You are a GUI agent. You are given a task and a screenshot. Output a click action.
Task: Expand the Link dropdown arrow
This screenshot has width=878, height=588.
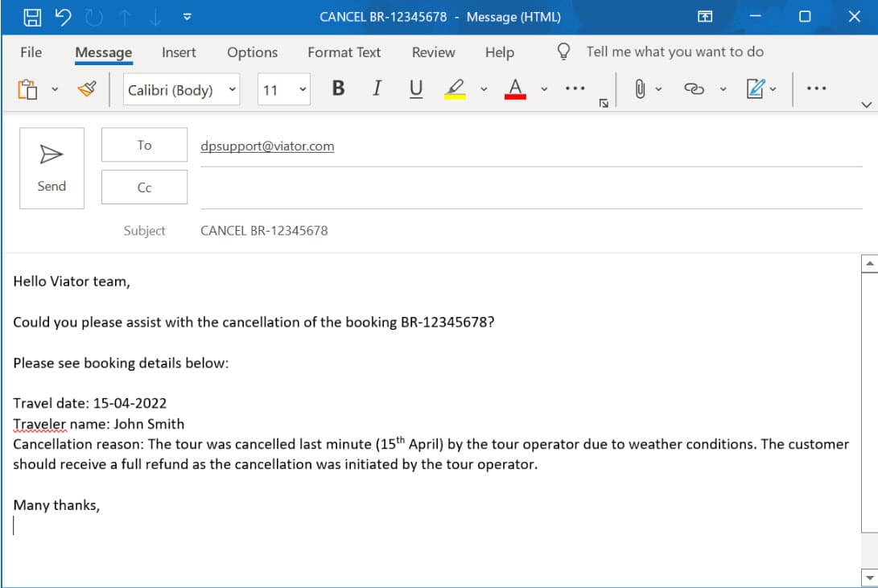coord(723,89)
